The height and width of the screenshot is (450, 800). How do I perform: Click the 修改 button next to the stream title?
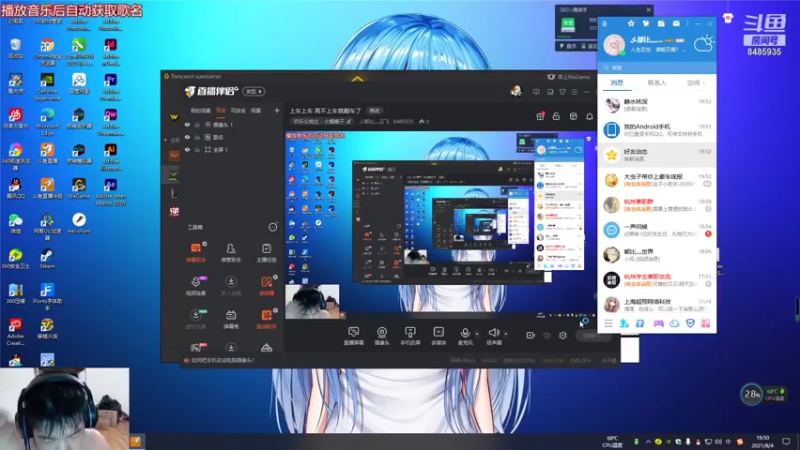coord(374,111)
